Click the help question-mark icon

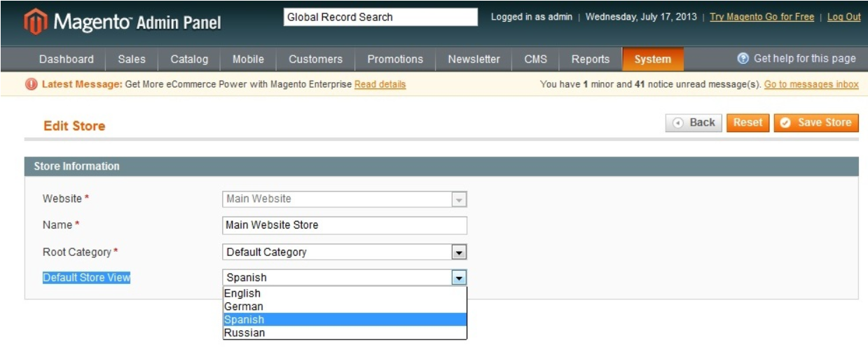743,59
